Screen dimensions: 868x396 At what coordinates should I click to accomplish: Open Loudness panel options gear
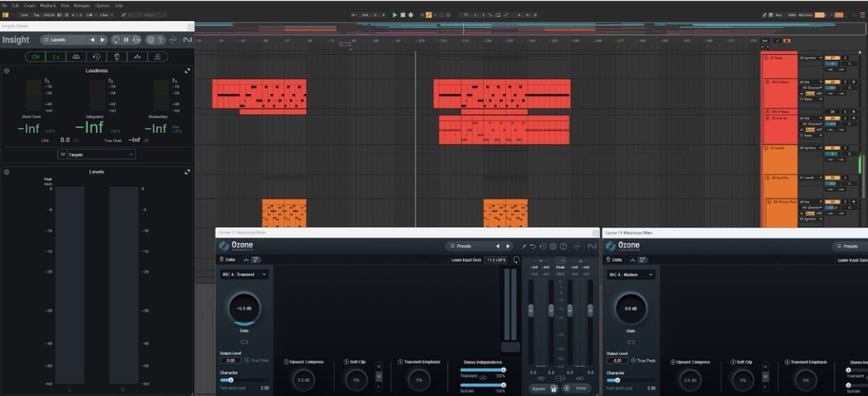7,71
